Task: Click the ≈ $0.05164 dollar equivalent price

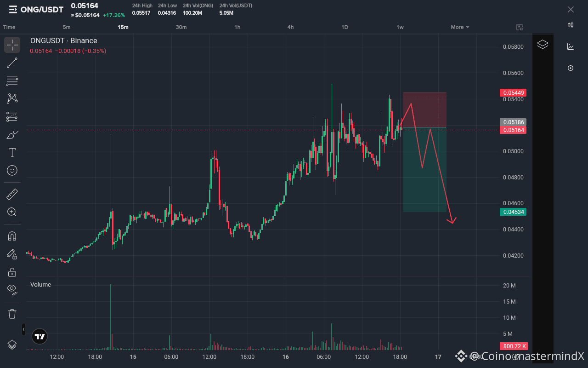Action: (85, 15)
